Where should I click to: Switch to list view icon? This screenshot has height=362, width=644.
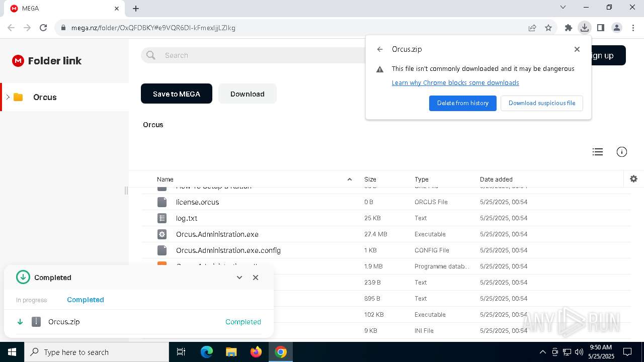[598, 152]
